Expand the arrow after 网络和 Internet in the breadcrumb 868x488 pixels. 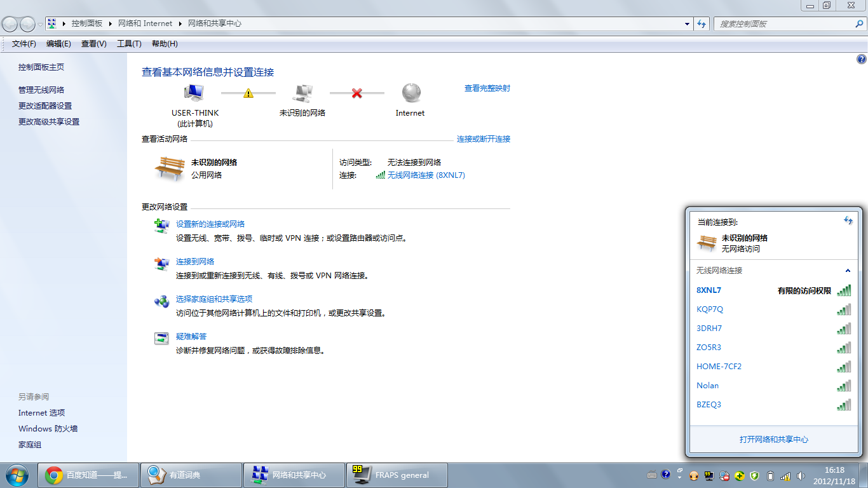[179, 24]
